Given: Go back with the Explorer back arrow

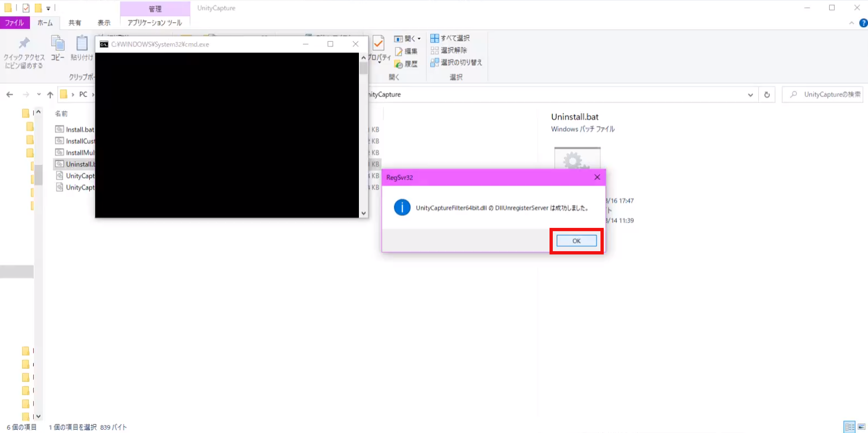Looking at the screenshot, I should pos(10,95).
